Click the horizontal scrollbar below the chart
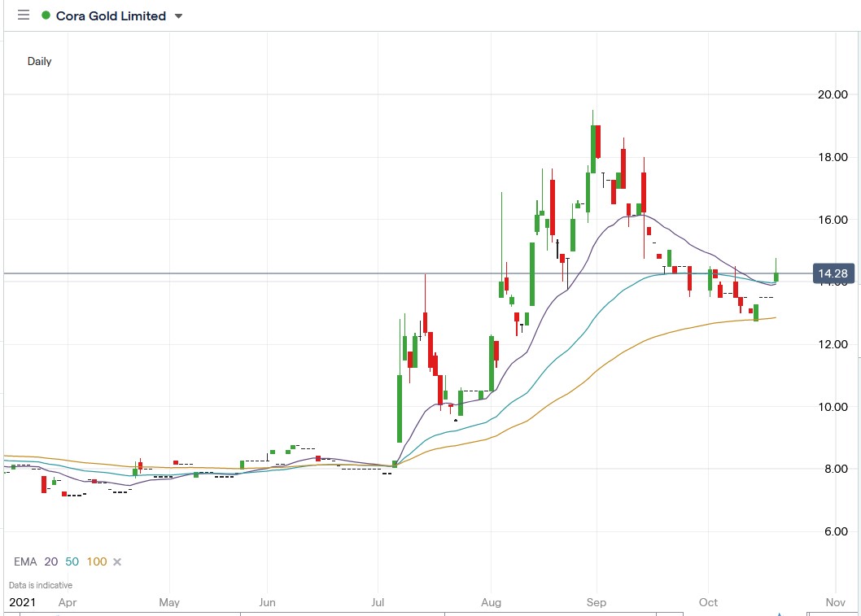The image size is (861, 616). point(407,614)
